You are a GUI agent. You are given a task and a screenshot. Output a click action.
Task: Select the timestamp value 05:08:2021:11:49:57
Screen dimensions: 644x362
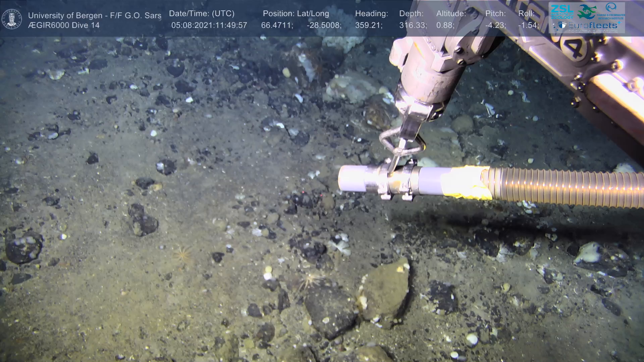tap(209, 25)
